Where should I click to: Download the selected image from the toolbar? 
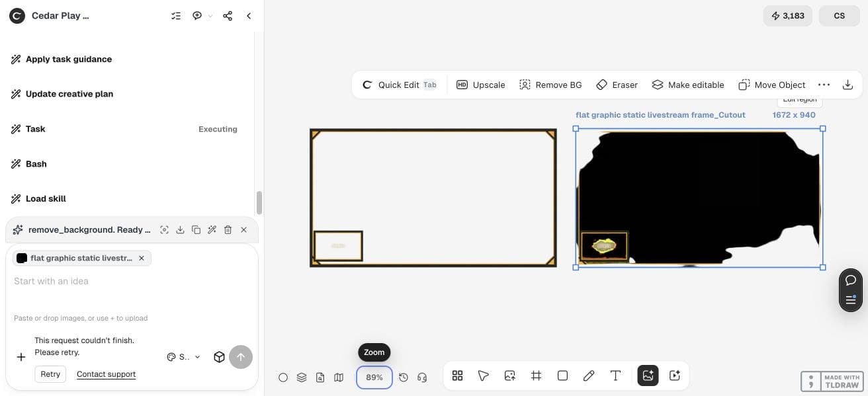coord(847,85)
